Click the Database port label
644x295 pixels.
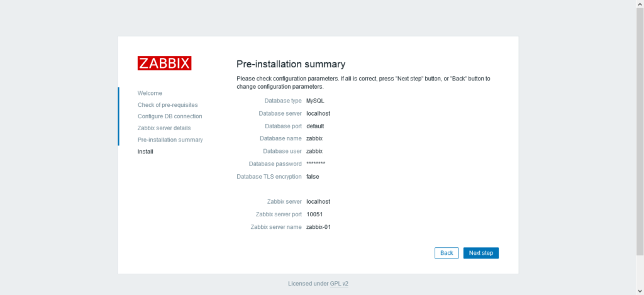[x=284, y=126]
